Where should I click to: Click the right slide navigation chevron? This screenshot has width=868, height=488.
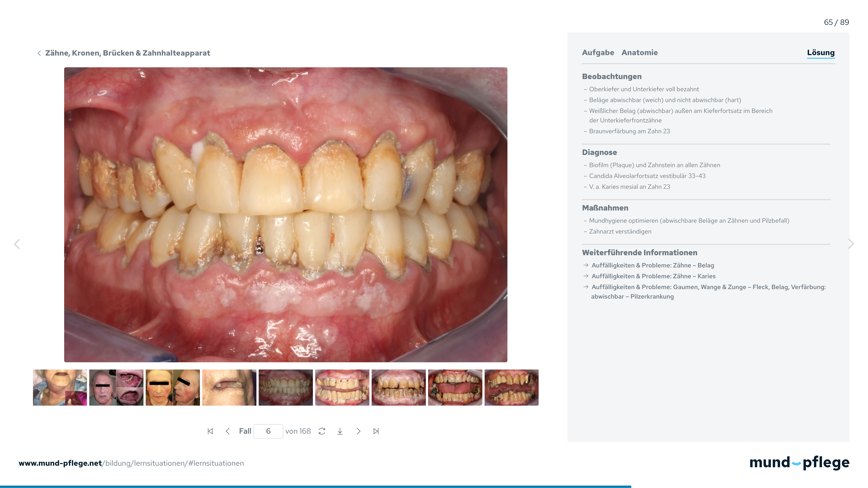851,244
